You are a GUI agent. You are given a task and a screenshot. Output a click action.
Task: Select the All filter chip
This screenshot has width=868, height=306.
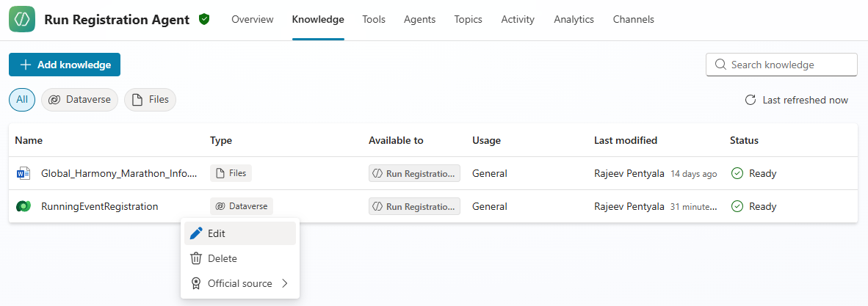click(22, 100)
